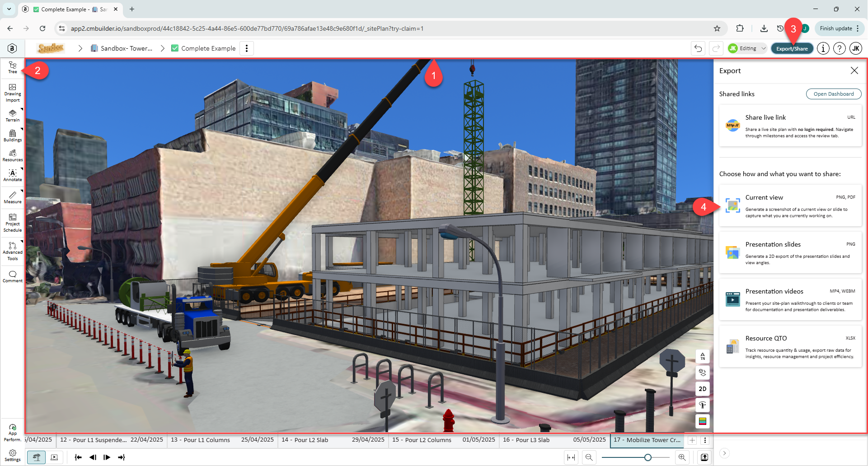Viewport: 868px width, 466px height.
Task: Fit the timeline to width
Action: click(571, 457)
